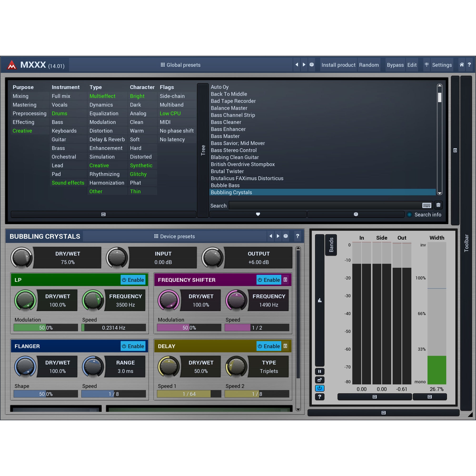The image size is (476, 476).
Task: Click the Random button
Action: (x=369, y=65)
